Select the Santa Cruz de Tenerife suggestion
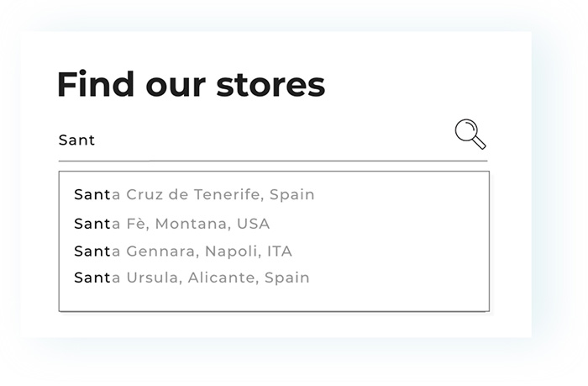This screenshot has width=588, height=386. point(194,194)
